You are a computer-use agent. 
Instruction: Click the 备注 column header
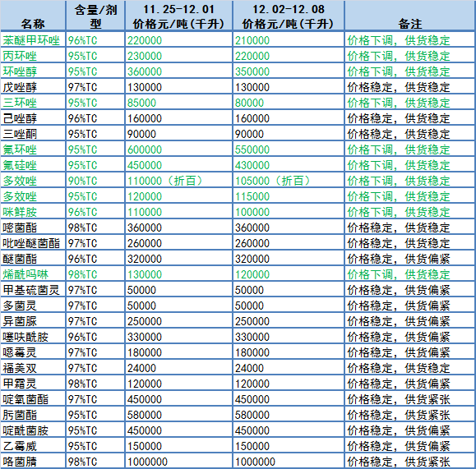pyautogui.click(x=410, y=16)
